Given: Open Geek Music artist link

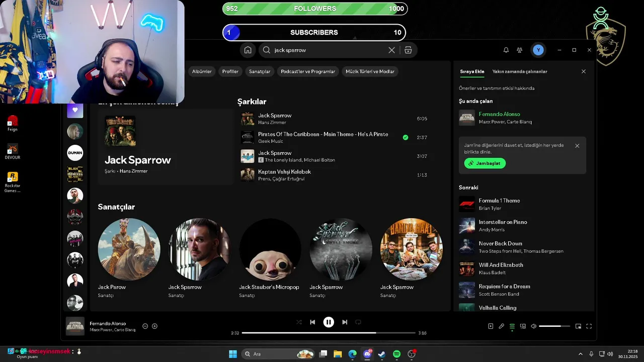Looking at the screenshot, I should [271, 141].
